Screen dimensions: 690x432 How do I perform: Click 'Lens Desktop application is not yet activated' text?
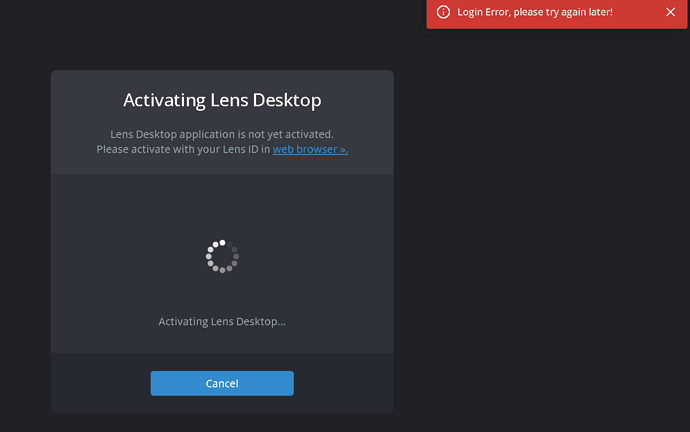(222, 134)
